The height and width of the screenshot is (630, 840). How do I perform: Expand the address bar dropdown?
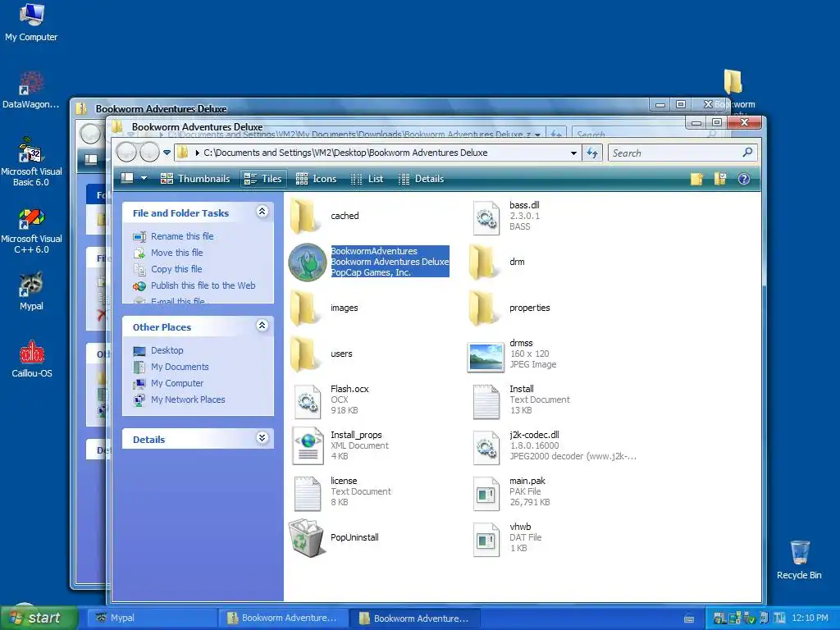coord(573,153)
